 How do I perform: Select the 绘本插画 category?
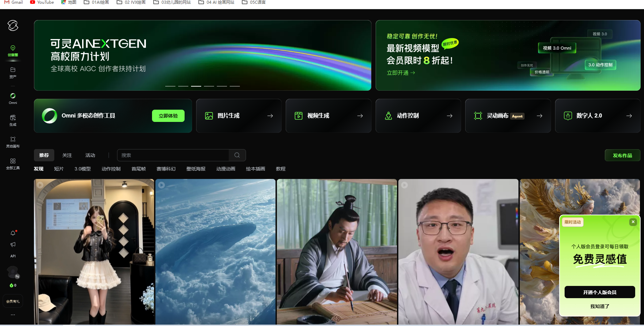coord(255,169)
